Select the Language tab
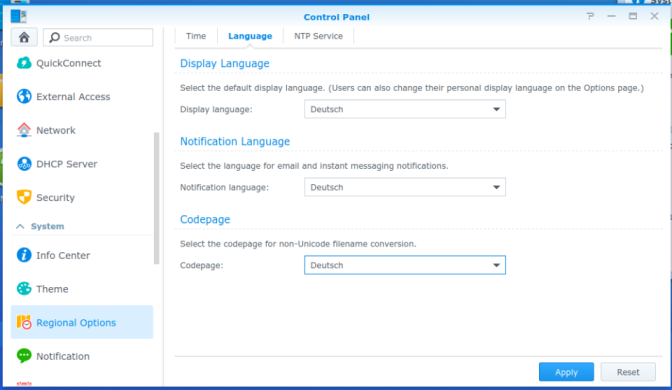 (250, 36)
